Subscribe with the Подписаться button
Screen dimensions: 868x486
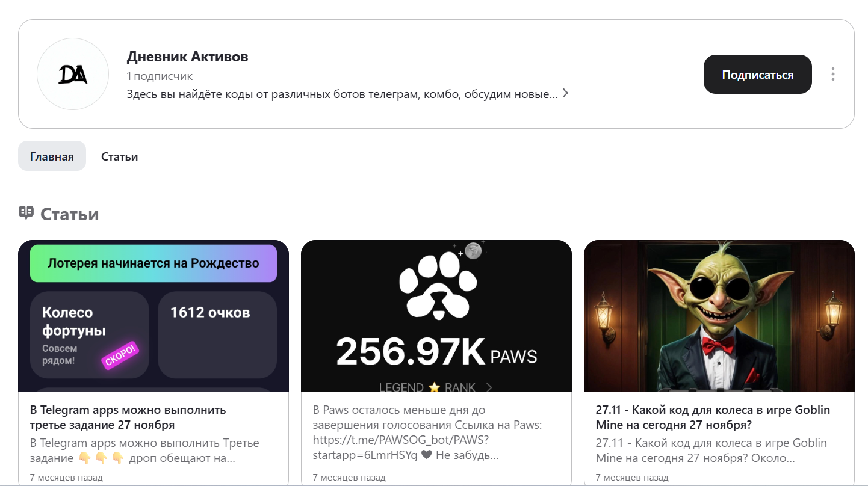point(757,75)
